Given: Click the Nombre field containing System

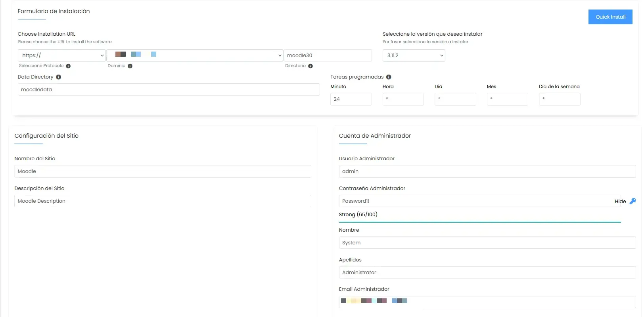Looking at the screenshot, I should 487,242.
